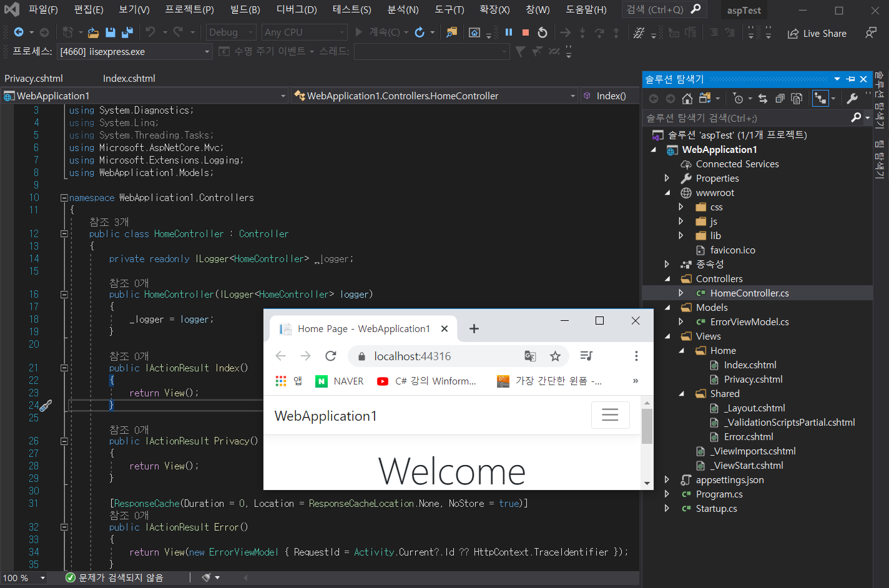Click the translate icon in browser address bar
The image size is (889, 588).
tap(530, 356)
